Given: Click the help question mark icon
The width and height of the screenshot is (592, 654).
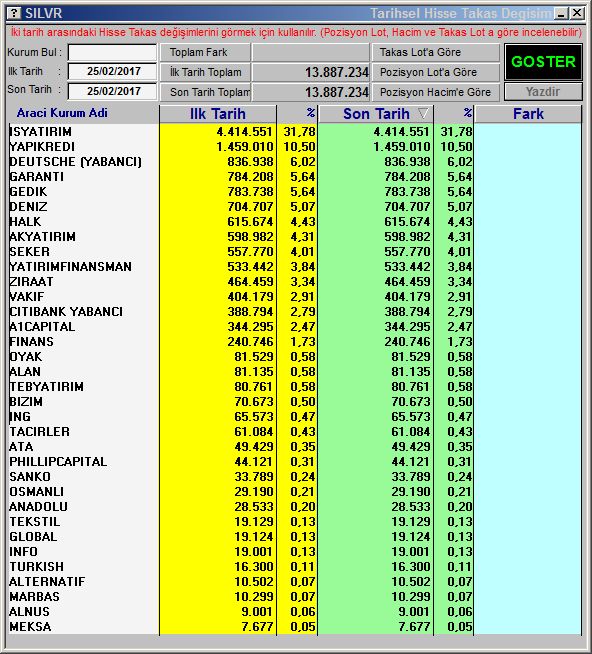Looking at the screenshot, I should point(14,13).
